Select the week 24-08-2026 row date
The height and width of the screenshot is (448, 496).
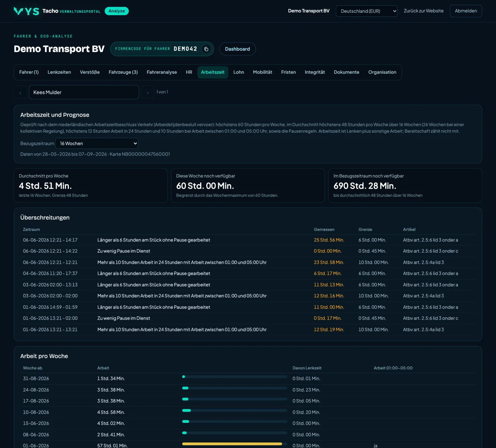coord(36,390)
